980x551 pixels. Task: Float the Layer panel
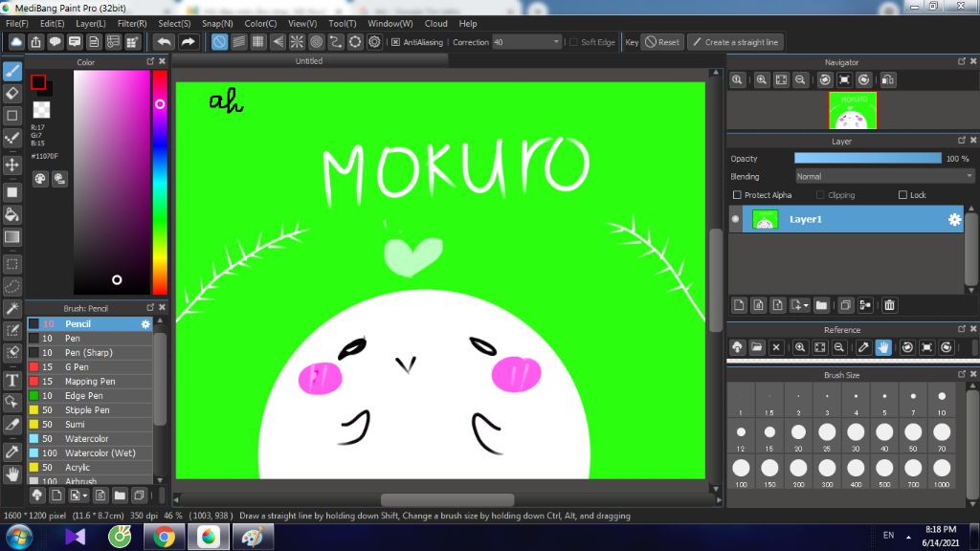coord(962,141)
